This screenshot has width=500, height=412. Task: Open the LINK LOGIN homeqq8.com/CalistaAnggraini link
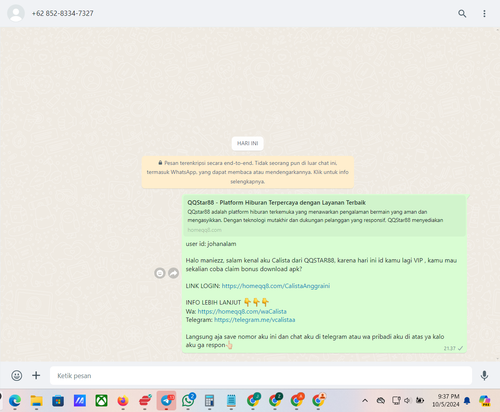276,286
